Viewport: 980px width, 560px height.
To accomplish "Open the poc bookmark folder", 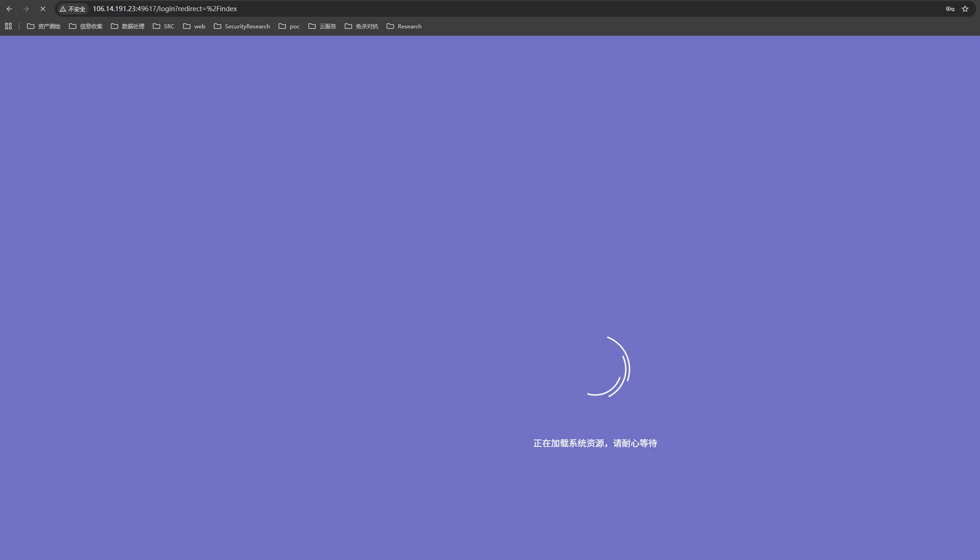I will pyautogui.click(x=289, y=27).
